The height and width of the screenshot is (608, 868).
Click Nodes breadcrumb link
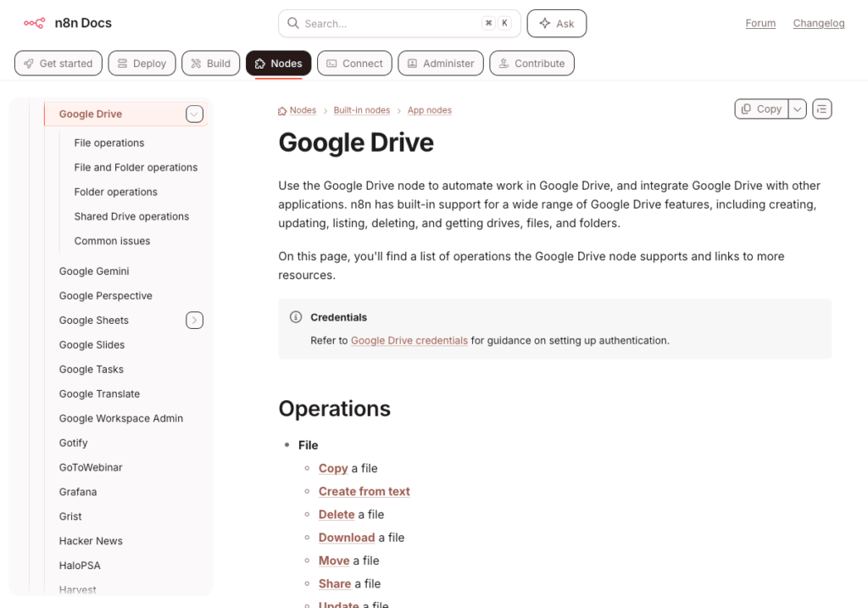tap(303, 110)
